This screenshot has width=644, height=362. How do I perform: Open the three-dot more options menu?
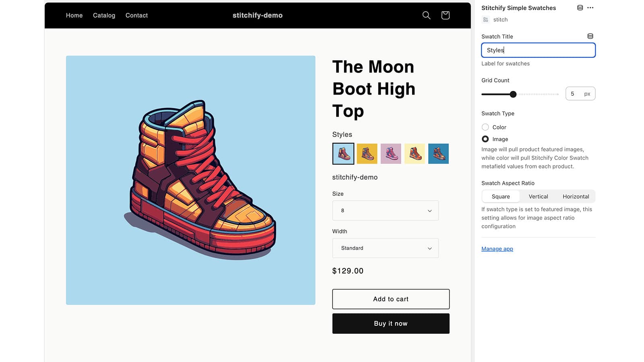coord(590,8)
